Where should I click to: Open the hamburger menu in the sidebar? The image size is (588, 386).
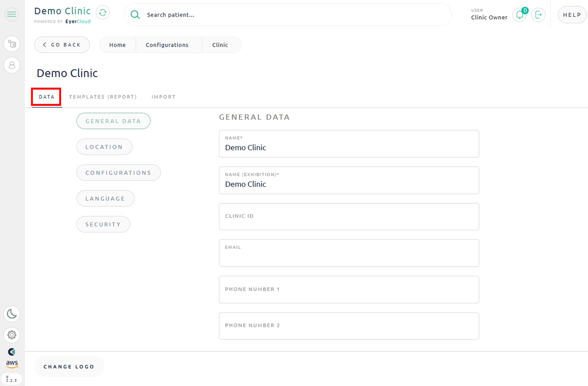[x=12, y=14]
